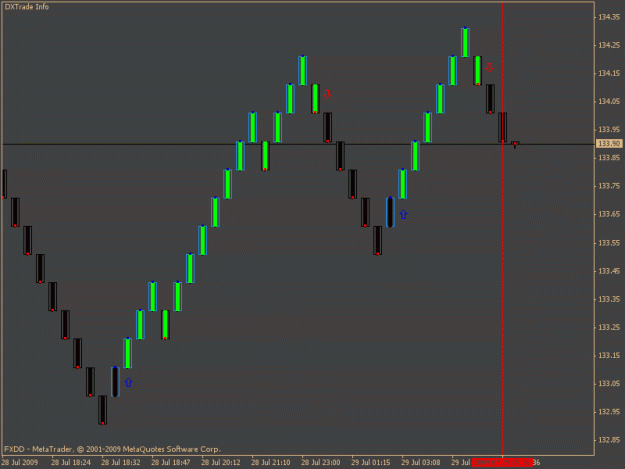Click the 133.45 price axis label
Viewport: 625px width, 469px height.
tap(609, 271)
